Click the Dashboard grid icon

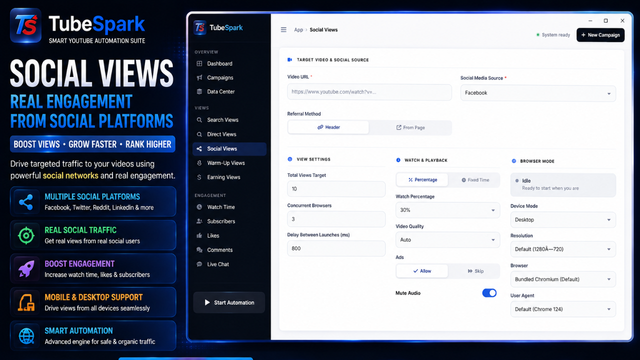pyautogui.click(x=199, y=64)
